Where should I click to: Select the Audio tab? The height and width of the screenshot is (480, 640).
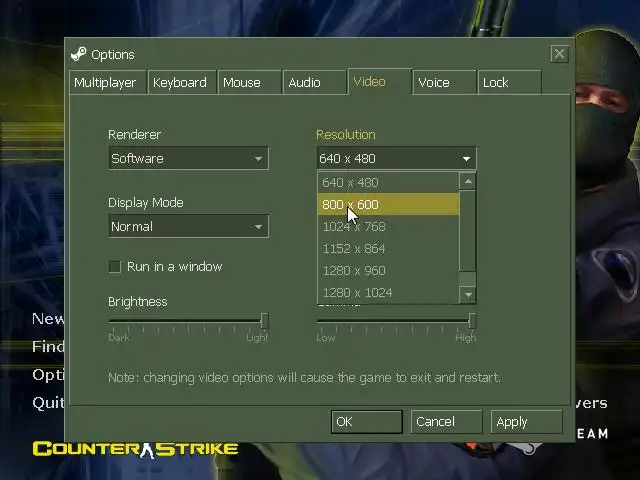click(x=315, y=82)
